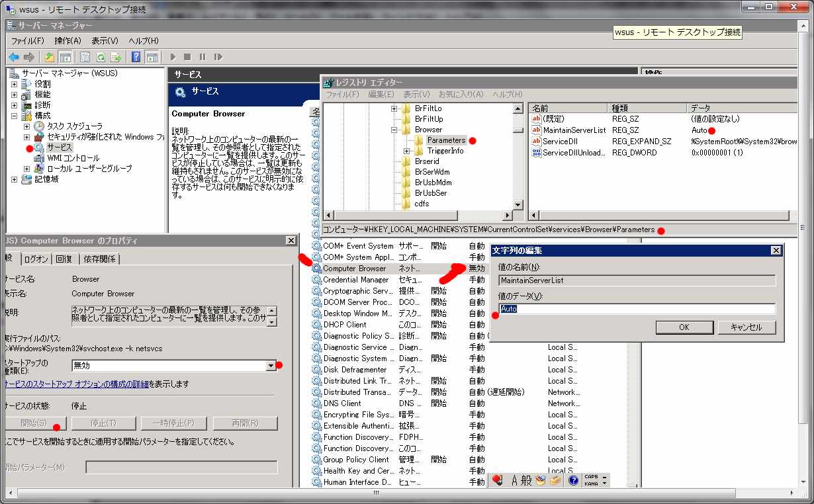Click the Stop Service square toolbar icon
Image resolution: width=814 pixels, height=504 pixels.
pyautogui.click(x=187, y=57)
